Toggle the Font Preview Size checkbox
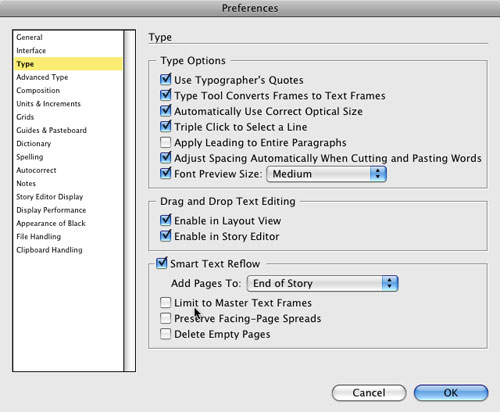This screenshot has width=500, height=412. click(165, 174)
